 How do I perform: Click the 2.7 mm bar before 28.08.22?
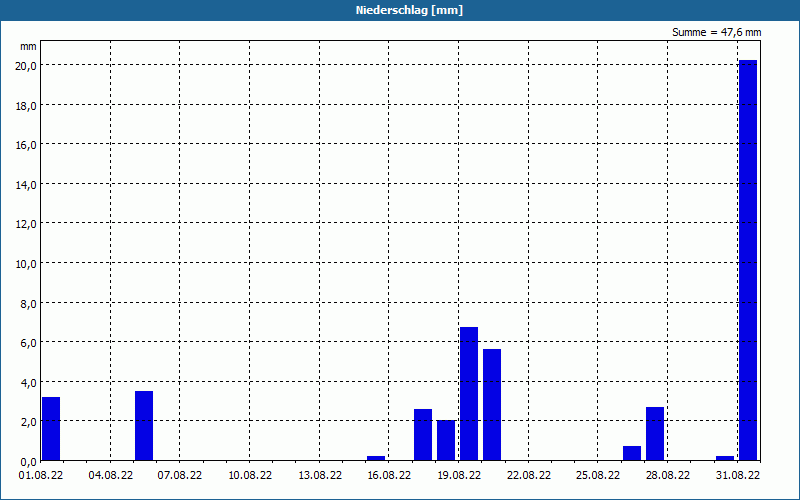tap(655, 434)
